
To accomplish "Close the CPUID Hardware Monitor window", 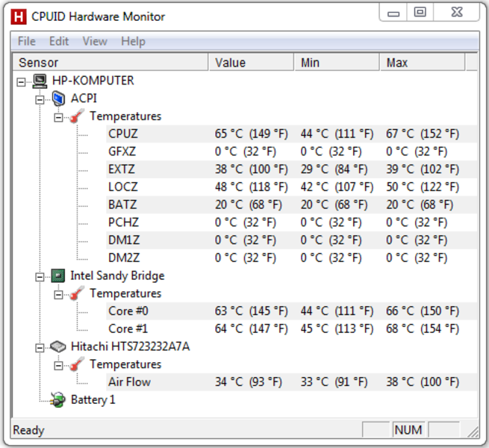I will pyautogui.click(x=457, y=13).
